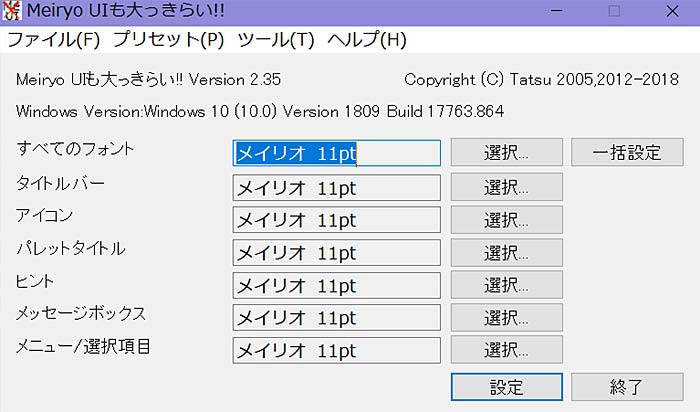Image resolution: width=700 pixels, height=412 pixels.
Task: Click the Windows Version build text
Action: coord(260,111)
